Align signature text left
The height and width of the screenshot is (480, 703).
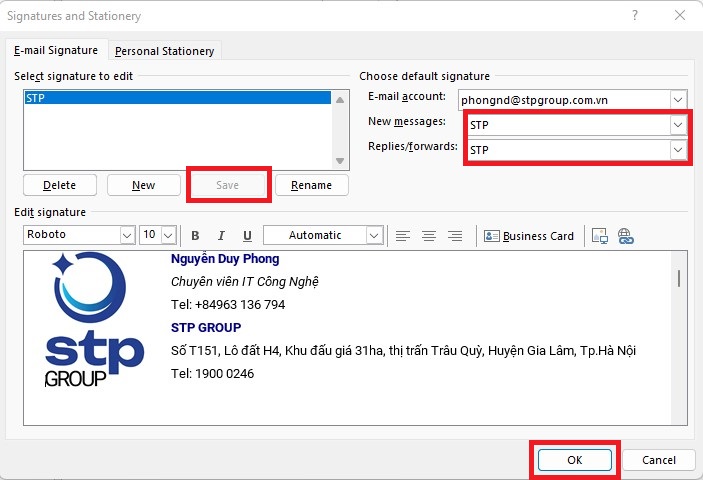tap(403, 236)
